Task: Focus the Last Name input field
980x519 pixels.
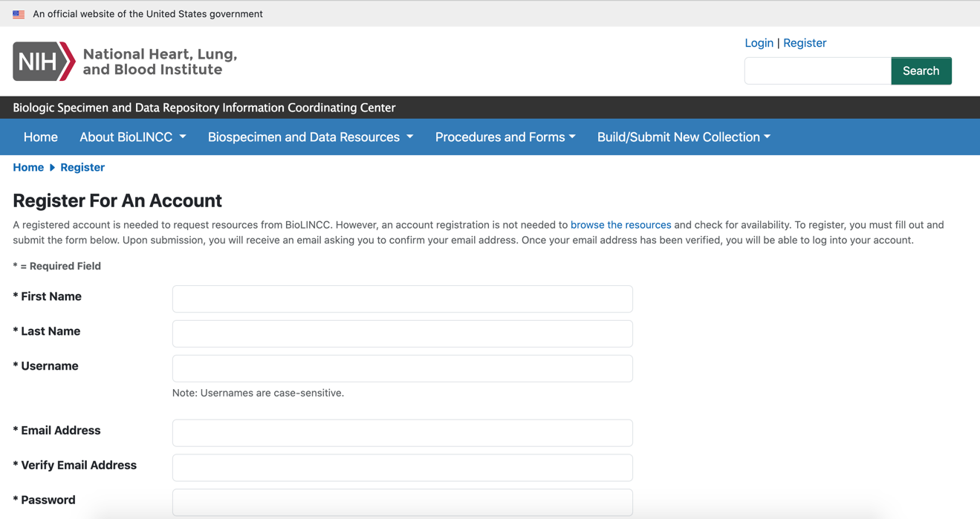Action: point(402,334)
